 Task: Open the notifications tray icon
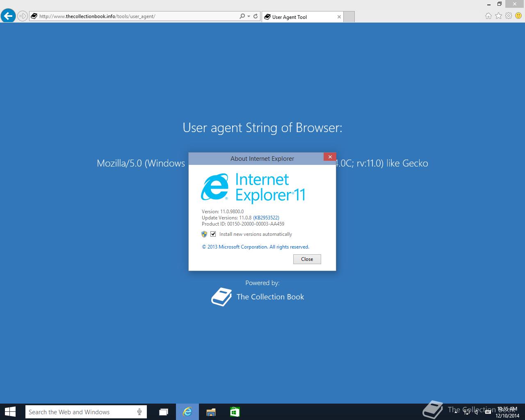[x=488, y=412]
